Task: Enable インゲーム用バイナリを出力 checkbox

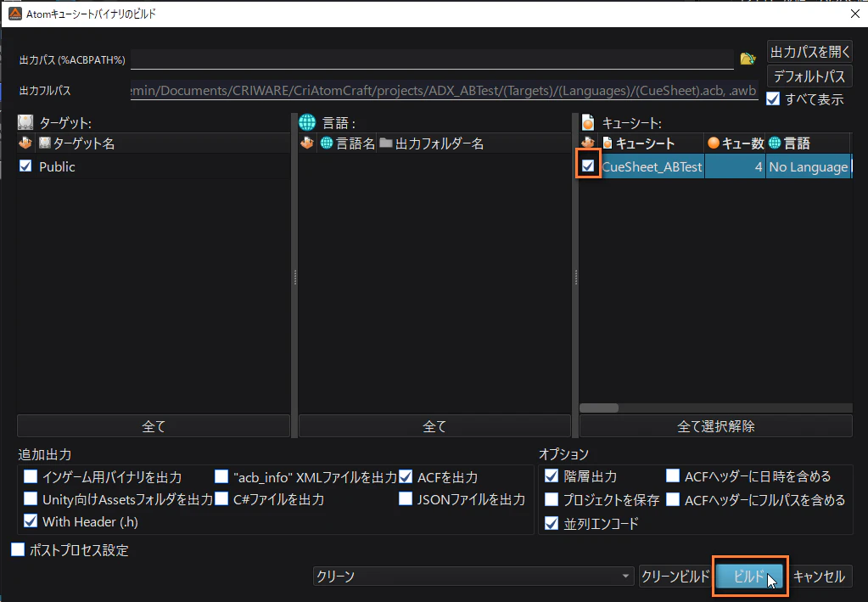Action: pos(31,476)
